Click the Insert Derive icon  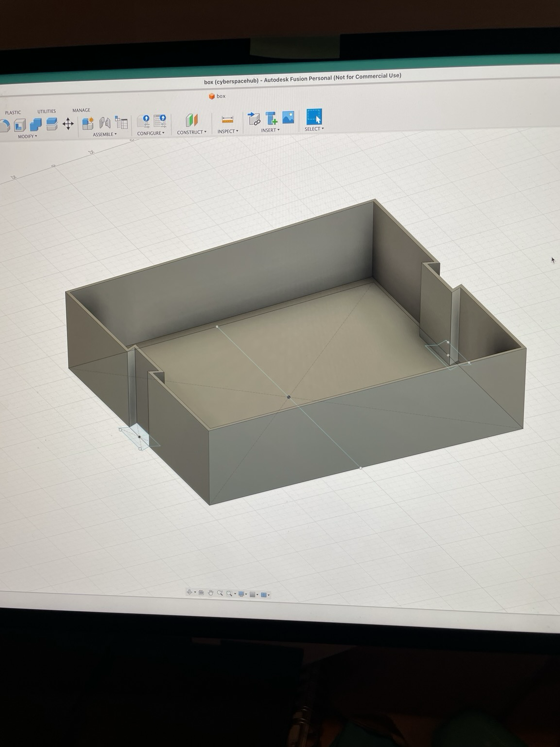(x=254, y=118)
